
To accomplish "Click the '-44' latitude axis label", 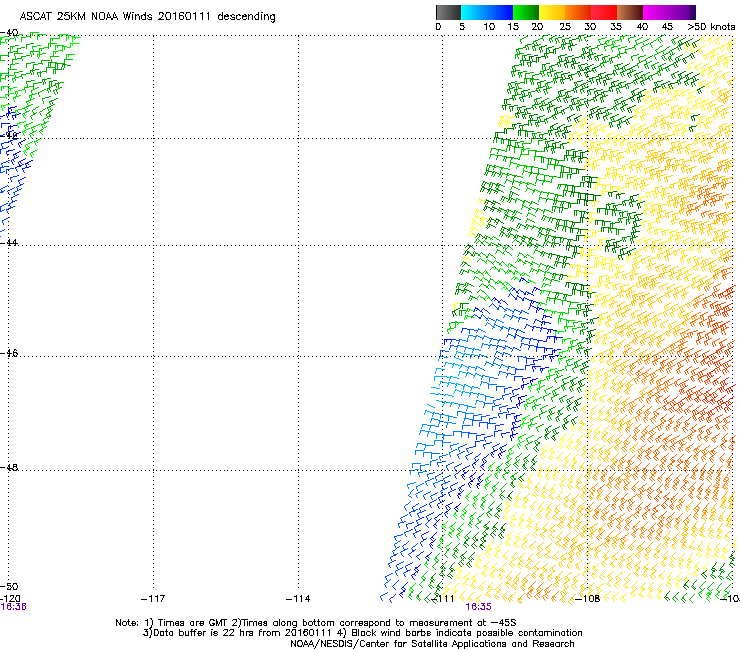I will click(9, 243).
